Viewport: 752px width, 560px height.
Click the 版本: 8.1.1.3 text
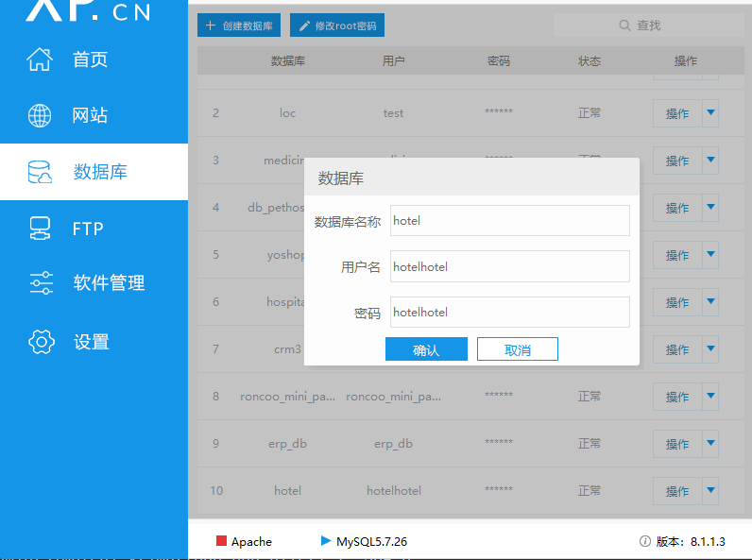coord(691,542)
